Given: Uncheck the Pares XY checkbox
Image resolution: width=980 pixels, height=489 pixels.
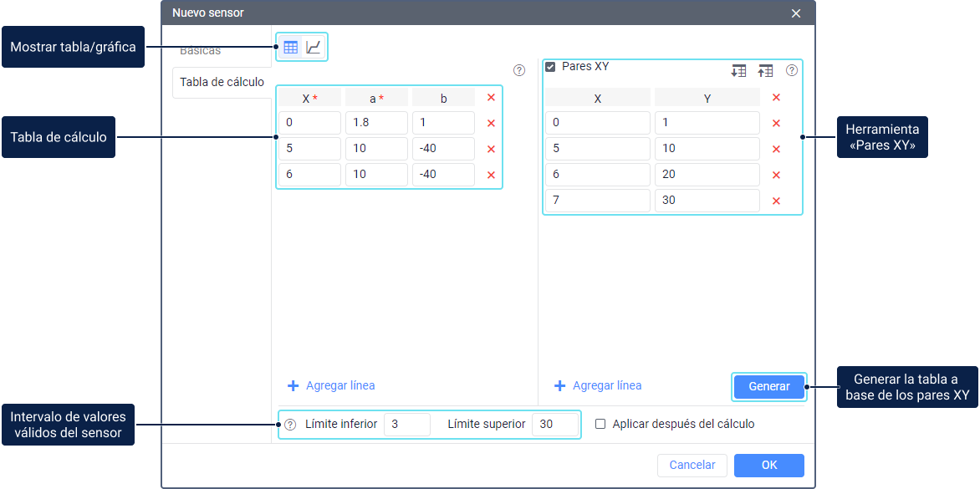Looking at the screenshot, I should pos(551,67).
